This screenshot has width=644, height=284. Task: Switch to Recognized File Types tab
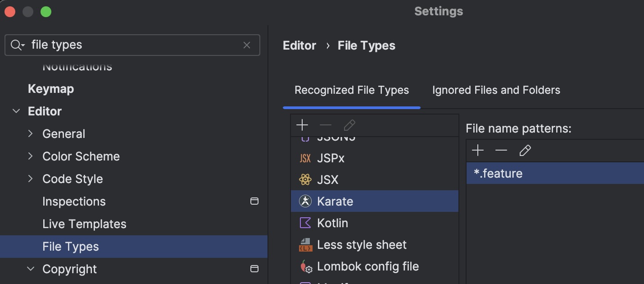pos(352,90)
